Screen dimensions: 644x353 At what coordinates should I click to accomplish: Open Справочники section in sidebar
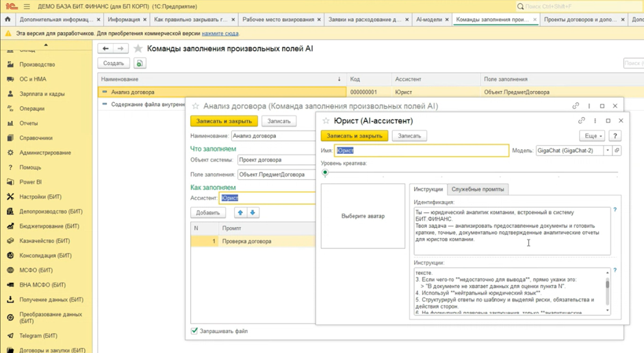(36, 138)
